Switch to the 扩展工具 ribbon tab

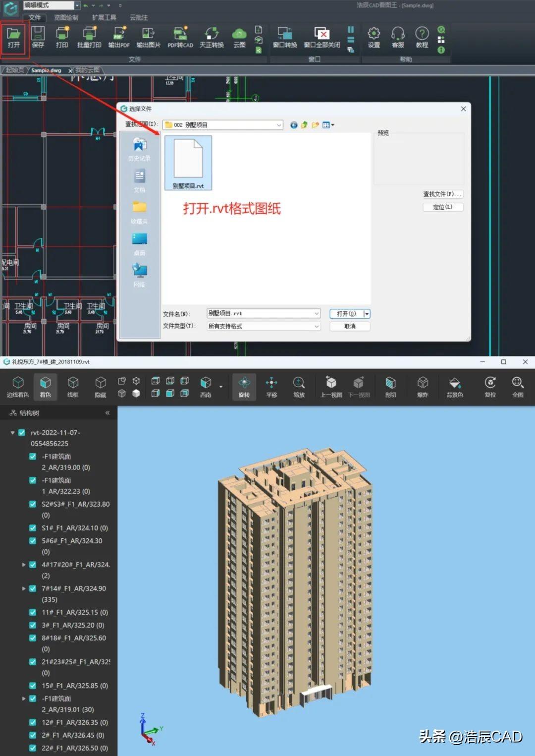tap(104, 17)
